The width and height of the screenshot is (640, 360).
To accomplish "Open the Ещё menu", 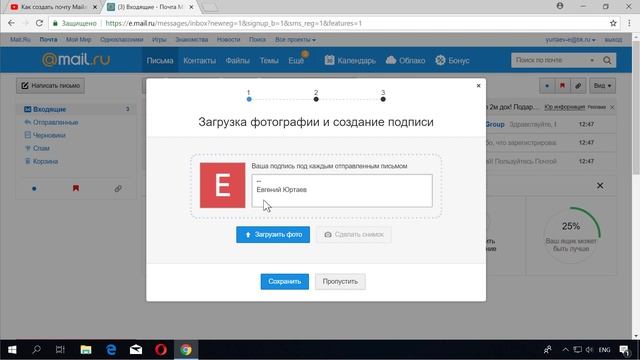I will (x=296, y=60).
